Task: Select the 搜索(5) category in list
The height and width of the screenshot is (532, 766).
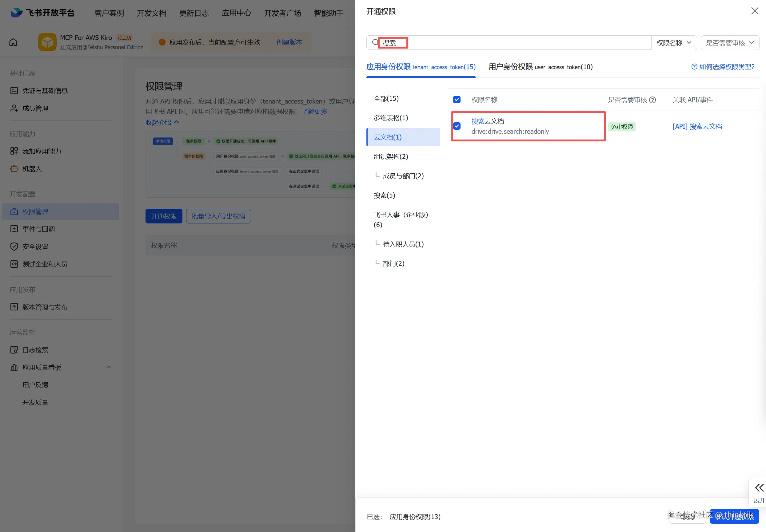Action: click(x=384, y=195)
